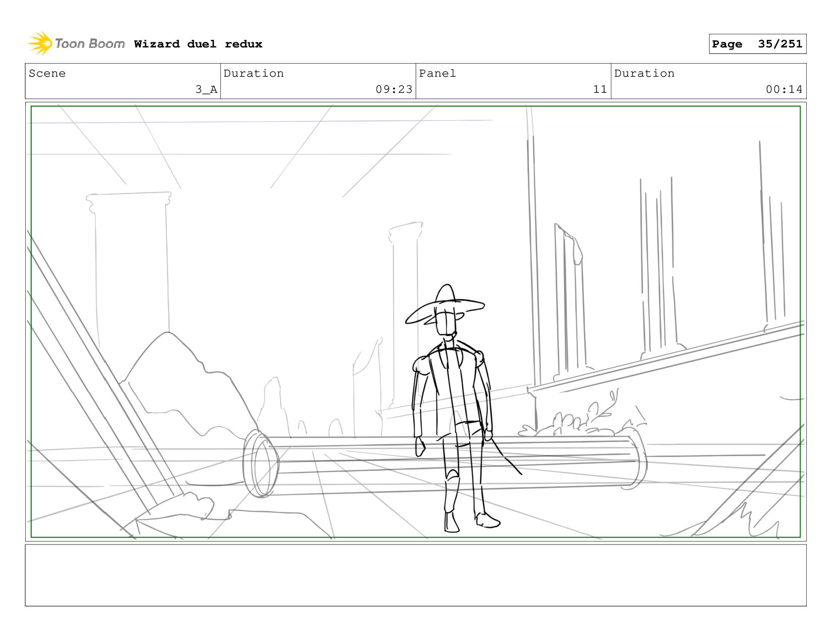Click panel duration value '00:14'
The width and height of the screenshot is (832, 644).
[x=784, y=89]
